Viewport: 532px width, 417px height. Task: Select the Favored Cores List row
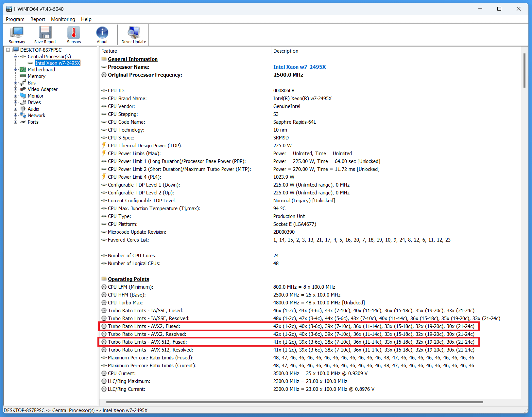[310, 240]
